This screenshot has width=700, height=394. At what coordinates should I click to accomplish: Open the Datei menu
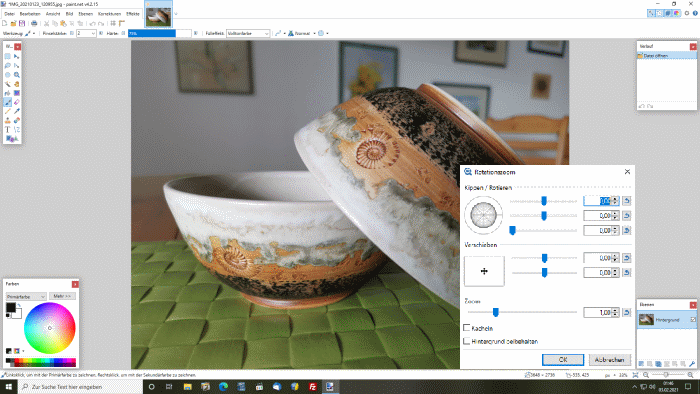9,14
